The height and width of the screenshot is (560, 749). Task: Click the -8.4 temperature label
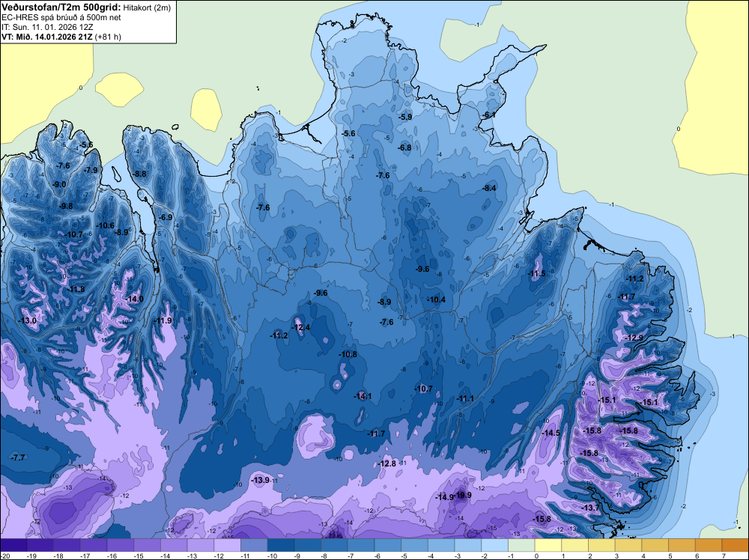490,188
